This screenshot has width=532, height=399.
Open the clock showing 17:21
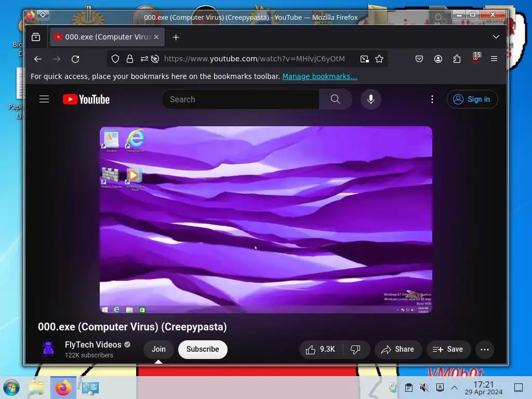pyautogui.click(x=484, y=388)
